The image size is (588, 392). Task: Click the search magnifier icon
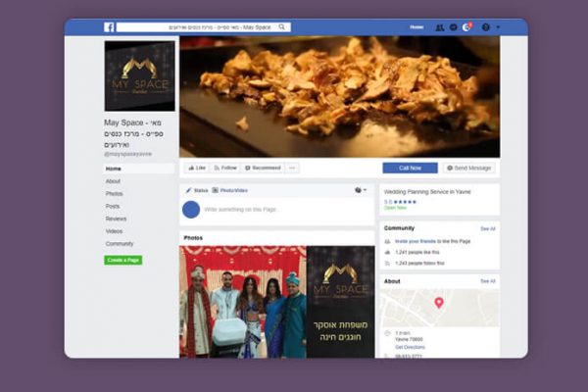pyautogui.click(x=282, y=27)
